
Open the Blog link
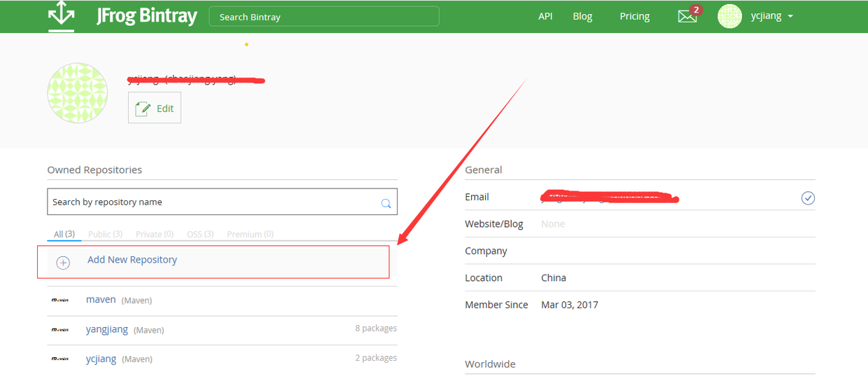(x=582, y=16)
